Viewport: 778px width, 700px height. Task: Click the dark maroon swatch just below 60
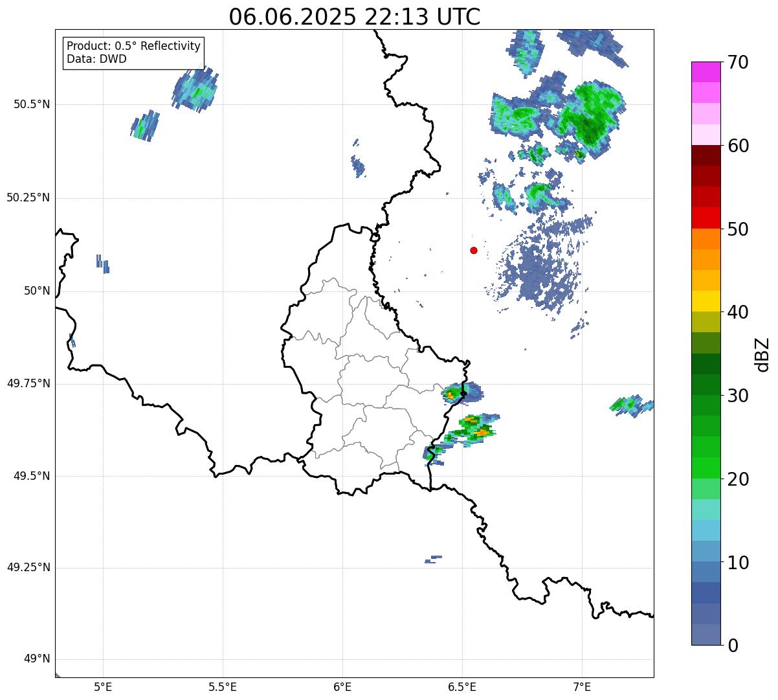(x=706, y=155)
